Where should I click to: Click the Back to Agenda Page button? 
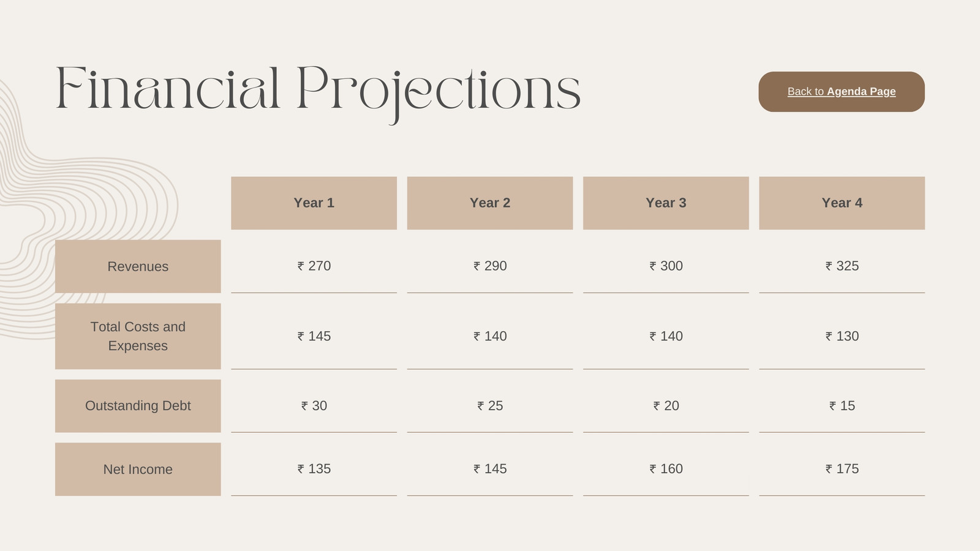coord(842,92)
